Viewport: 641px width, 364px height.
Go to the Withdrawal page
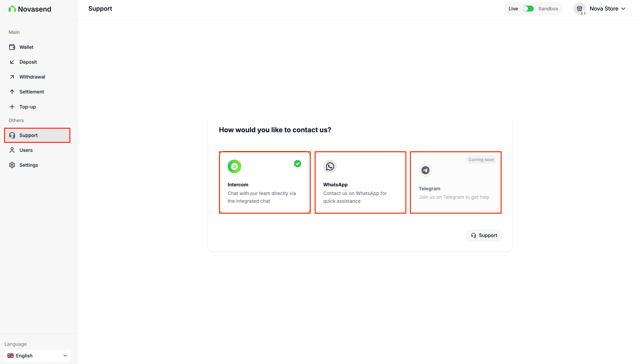coord(32,77)
